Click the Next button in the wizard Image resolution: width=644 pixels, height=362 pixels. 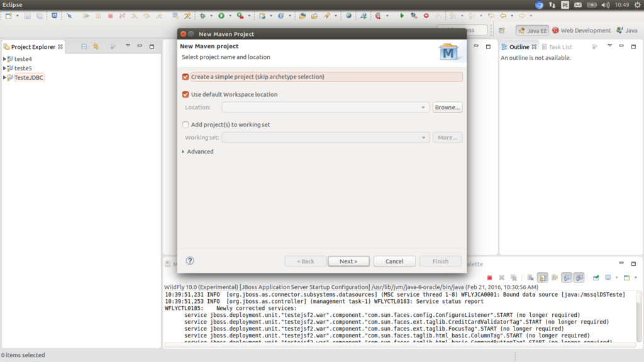(349, 261)
